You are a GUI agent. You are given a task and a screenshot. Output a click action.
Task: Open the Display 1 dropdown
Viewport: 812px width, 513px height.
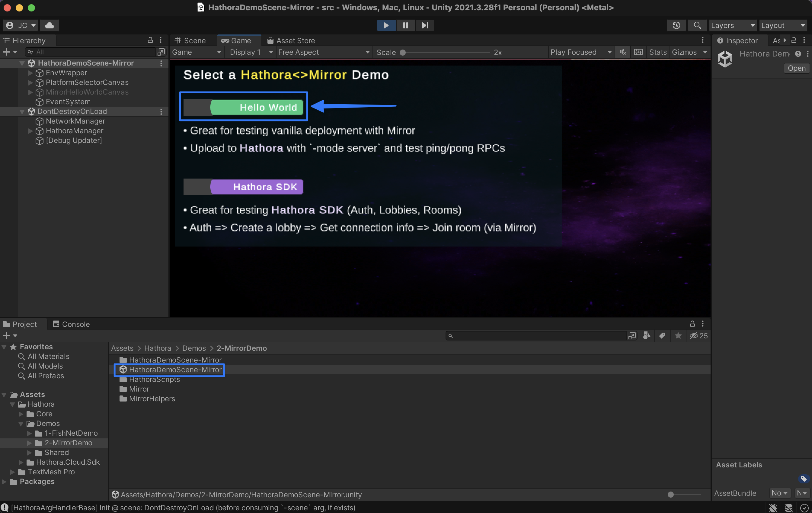tap(251, 52)
